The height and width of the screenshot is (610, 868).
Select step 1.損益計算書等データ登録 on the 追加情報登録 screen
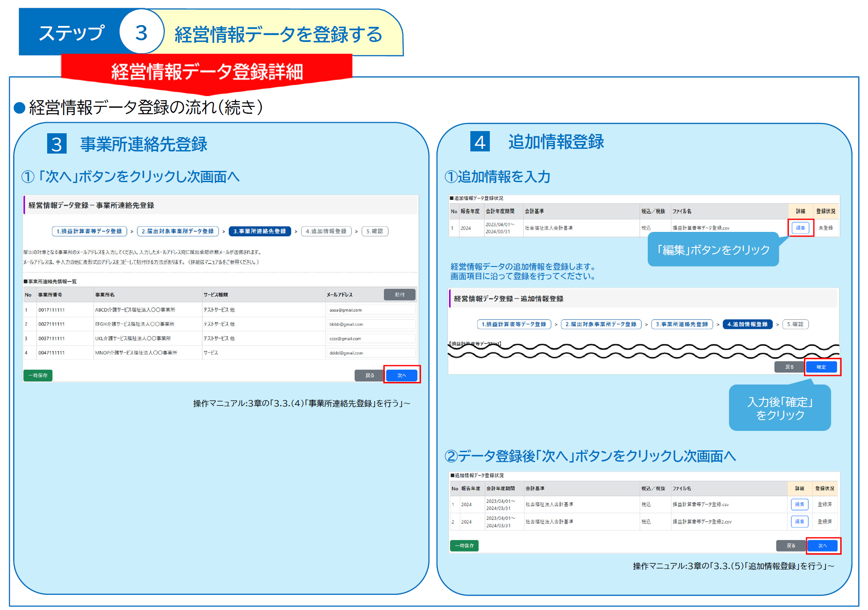514,324
